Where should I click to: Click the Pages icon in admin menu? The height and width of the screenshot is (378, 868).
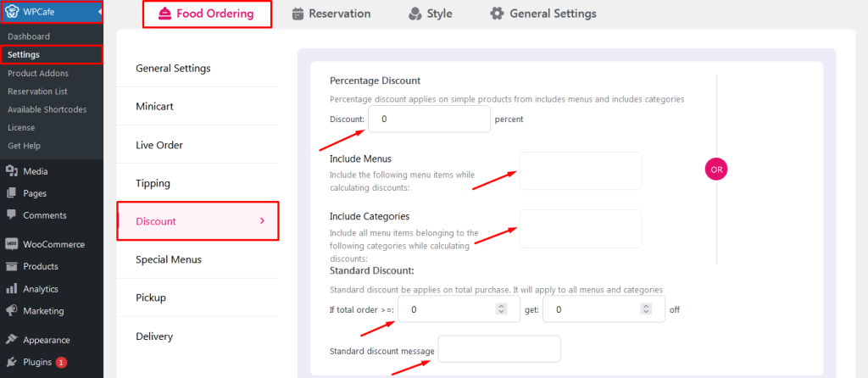click(11, 194)
